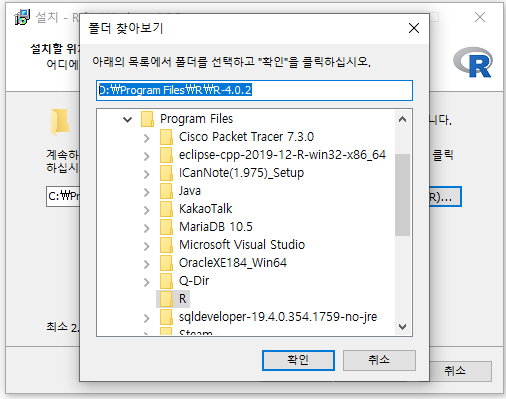Image resolution: width=506 pixels, height=399 pixels.
Task: Click the browse button in the setup window
Action: [x=445, y=197]
